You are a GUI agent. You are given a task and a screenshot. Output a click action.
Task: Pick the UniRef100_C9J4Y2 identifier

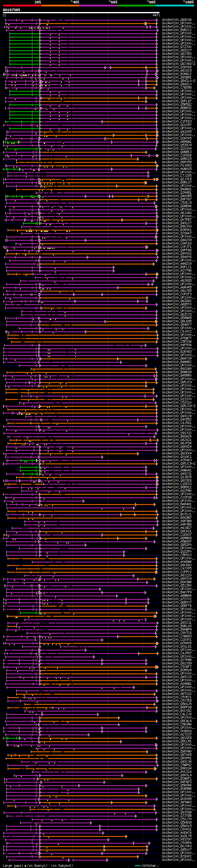coord(176,331)
